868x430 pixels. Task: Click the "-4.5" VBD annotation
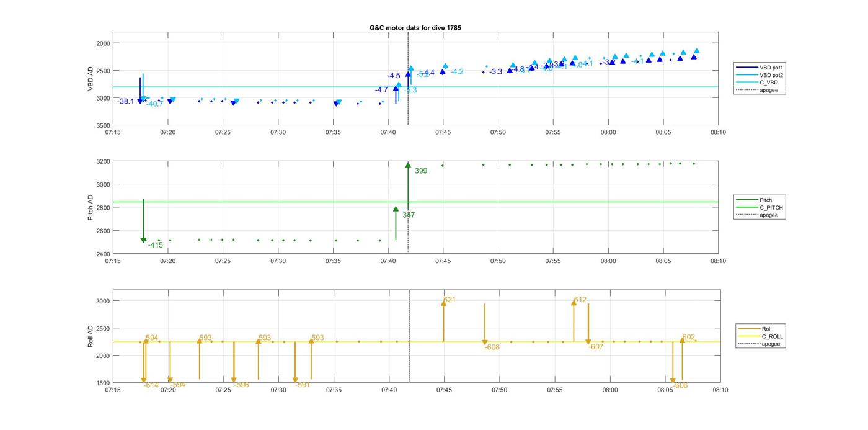pyautogui.click(x=394, y=76)
